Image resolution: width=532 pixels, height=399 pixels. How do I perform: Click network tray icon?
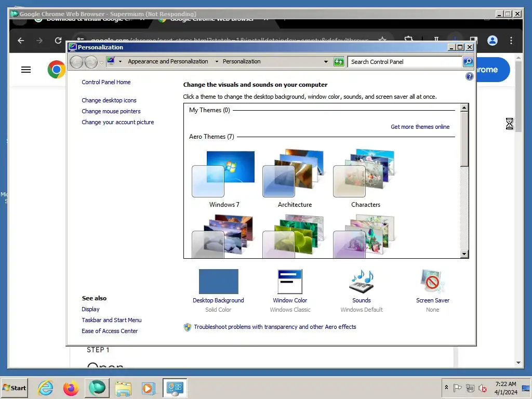pos(470,388)
